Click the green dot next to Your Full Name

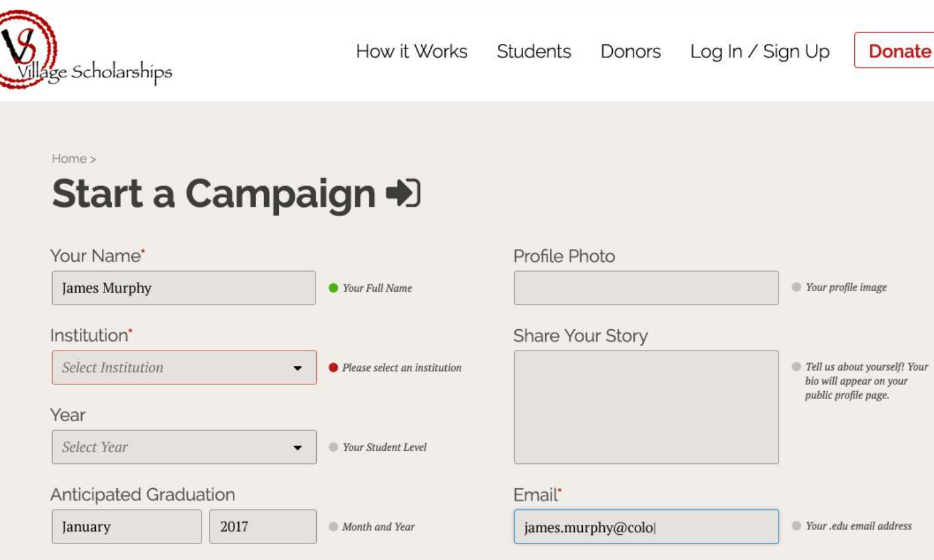pos(333,288)
